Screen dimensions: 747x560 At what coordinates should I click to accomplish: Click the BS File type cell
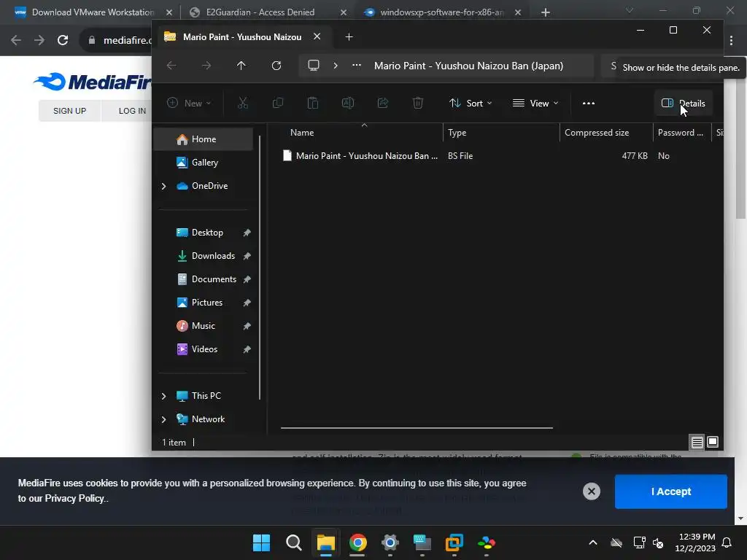(460, 156)
